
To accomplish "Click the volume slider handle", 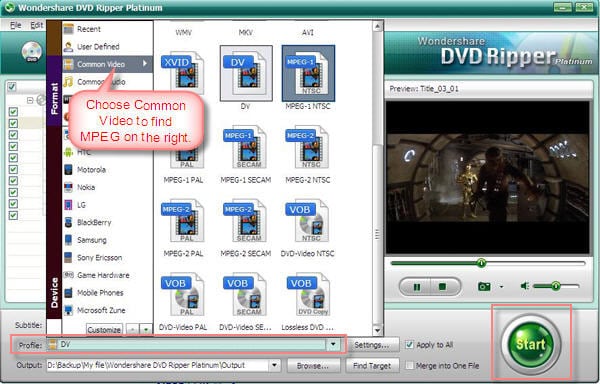I will pyautogui.click(x=556, y=286).
